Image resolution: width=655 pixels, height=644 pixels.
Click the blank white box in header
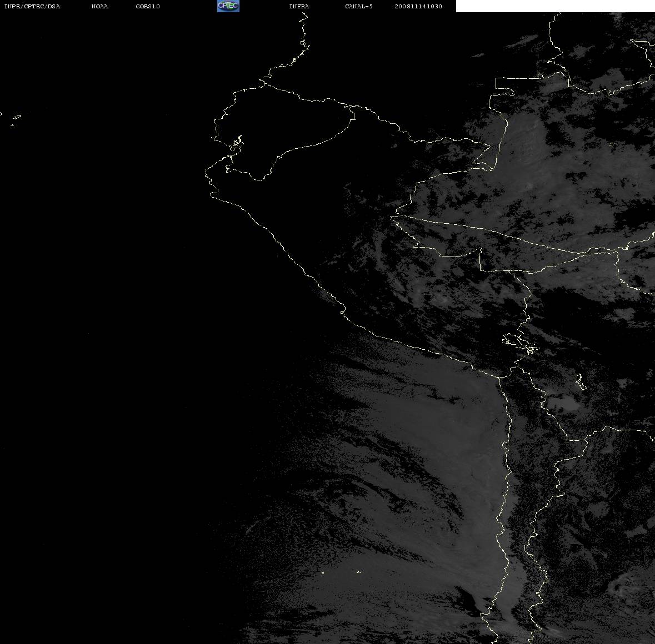pos(555,6)
